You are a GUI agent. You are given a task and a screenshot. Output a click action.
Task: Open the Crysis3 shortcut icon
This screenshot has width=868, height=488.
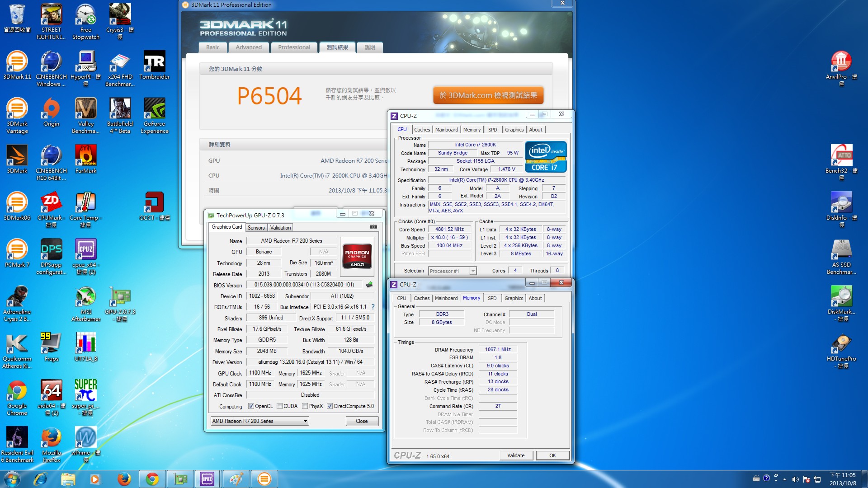[120, 22]
